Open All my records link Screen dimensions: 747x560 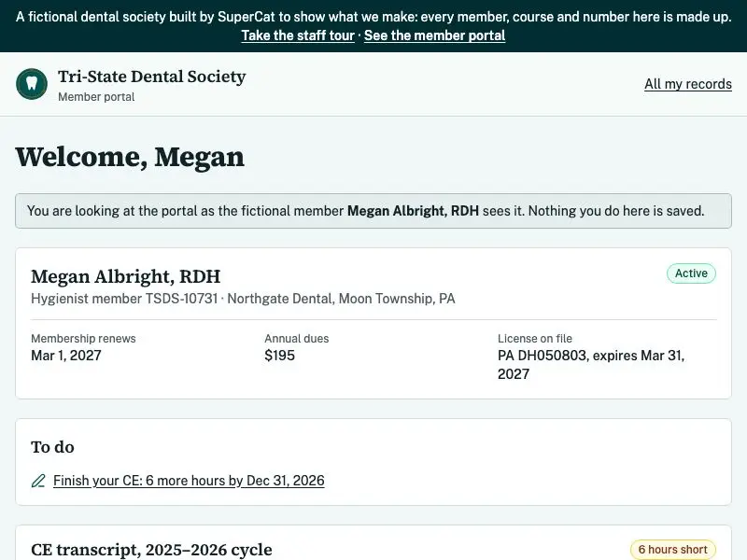[x=688, y=84]
